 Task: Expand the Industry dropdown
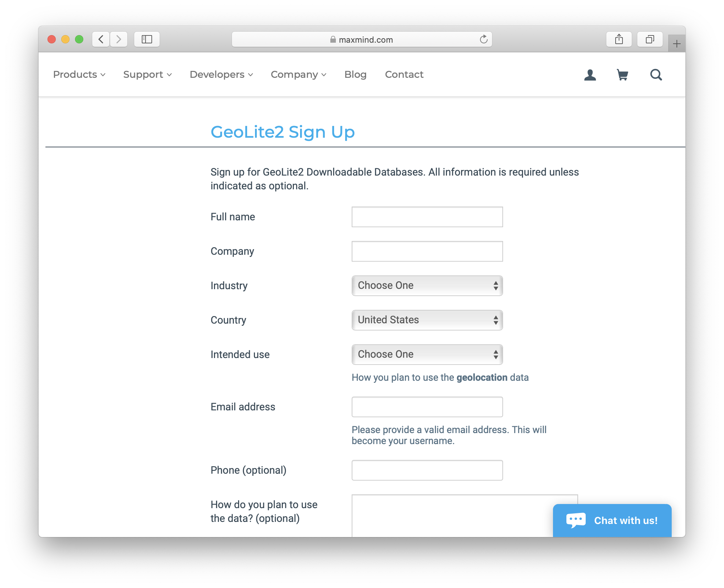[x=427, y=286]
